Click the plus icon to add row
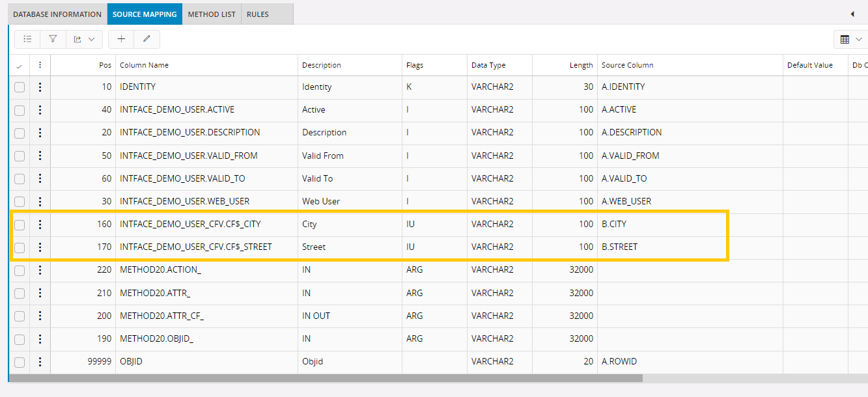 tap(121, 39)
